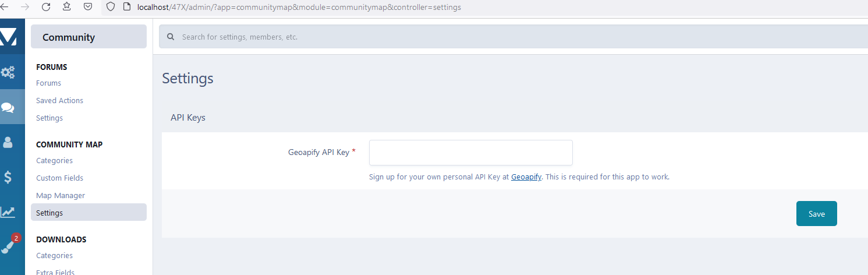Click the Invision logo at top left

(x=8, y=37)
